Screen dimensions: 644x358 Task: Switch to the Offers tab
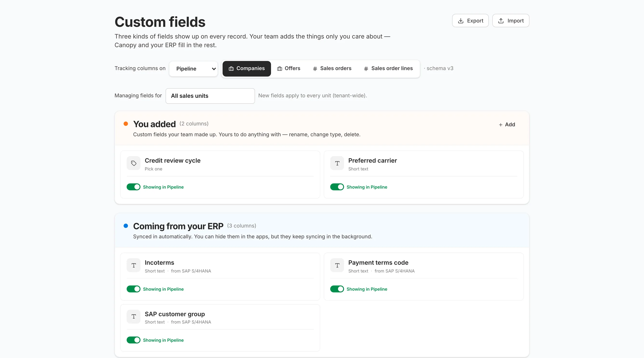(x=289, y=69)
